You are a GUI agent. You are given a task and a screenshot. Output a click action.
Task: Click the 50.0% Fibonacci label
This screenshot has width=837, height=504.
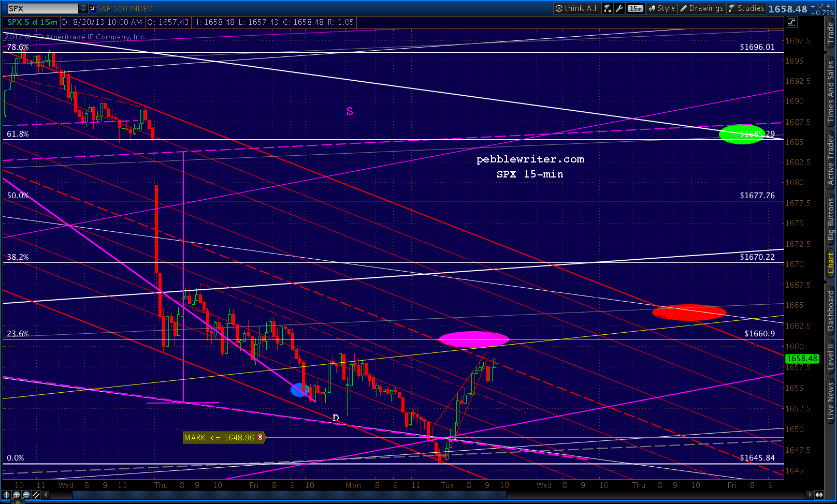click(18, 196)
